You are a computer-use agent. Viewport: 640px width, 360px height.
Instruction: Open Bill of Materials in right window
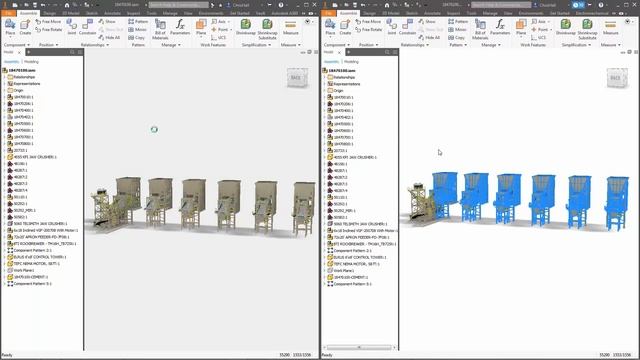coord(480,29)
